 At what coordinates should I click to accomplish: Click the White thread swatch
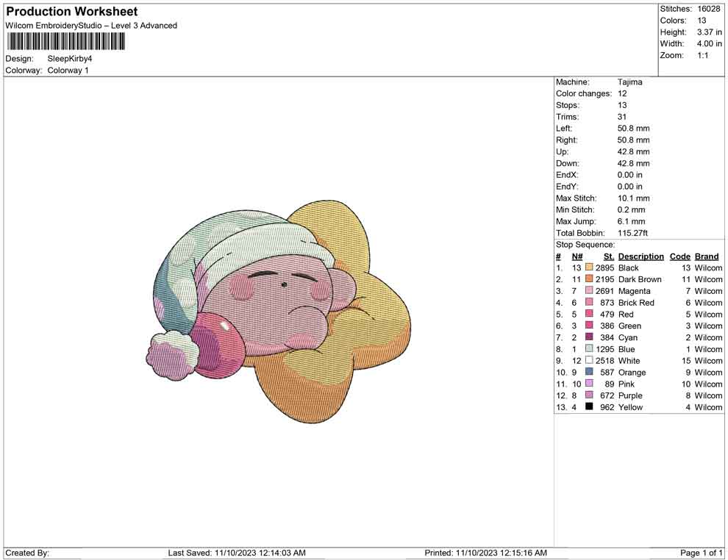pos(588,360)
